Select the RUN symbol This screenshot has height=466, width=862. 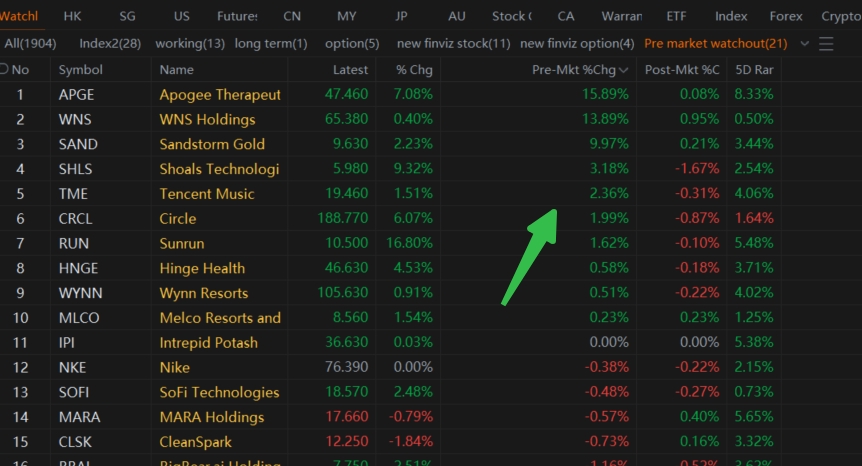tap(74, 243)
